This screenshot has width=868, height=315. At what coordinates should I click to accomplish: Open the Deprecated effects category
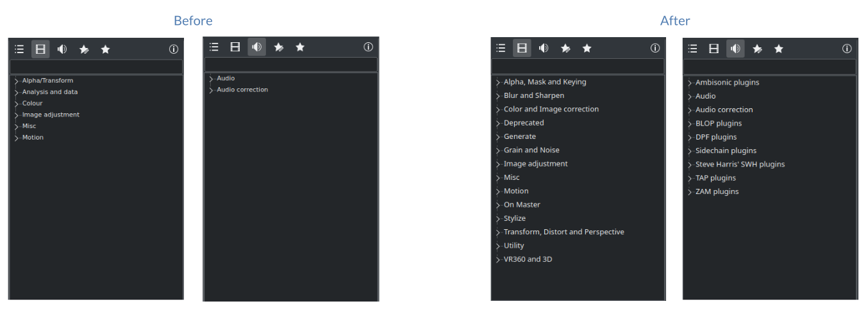click(x=523, y=123)
